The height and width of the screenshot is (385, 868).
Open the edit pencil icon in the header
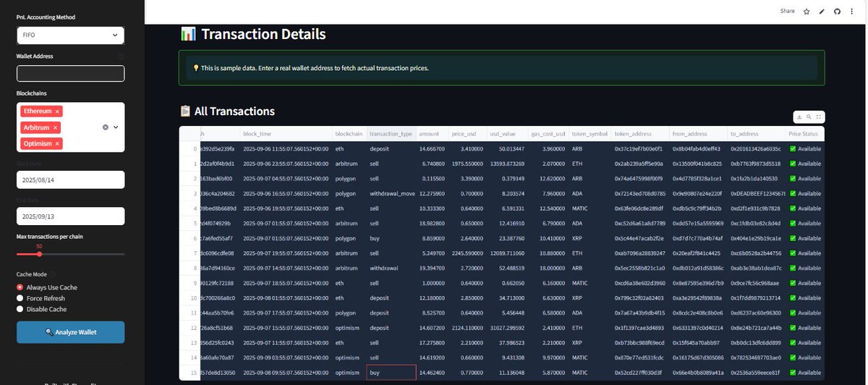(x=822, y=11)
